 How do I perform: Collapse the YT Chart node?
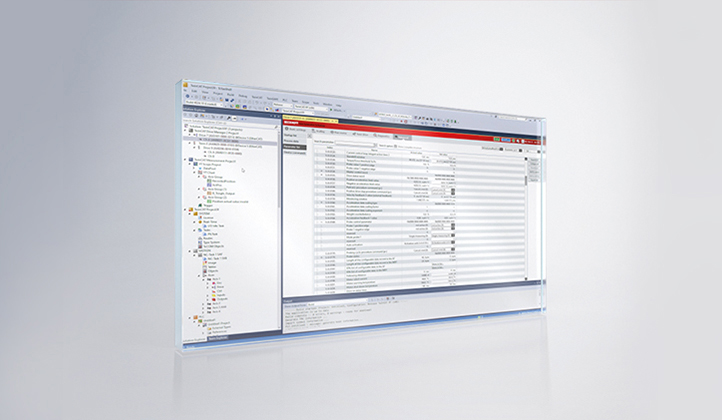(194, 172)
